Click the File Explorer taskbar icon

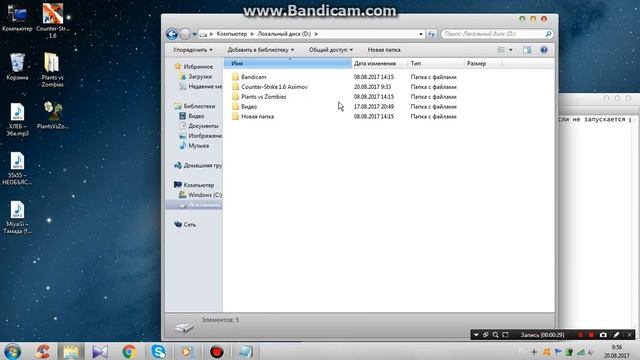(x=71, y=351)
